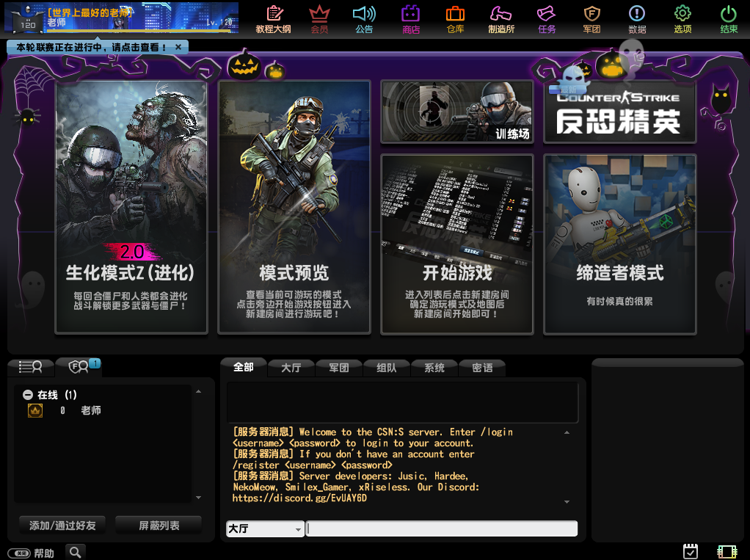750x560 pixels.
Task: Open the 训练场 training ground card
Action: (456, 112)
